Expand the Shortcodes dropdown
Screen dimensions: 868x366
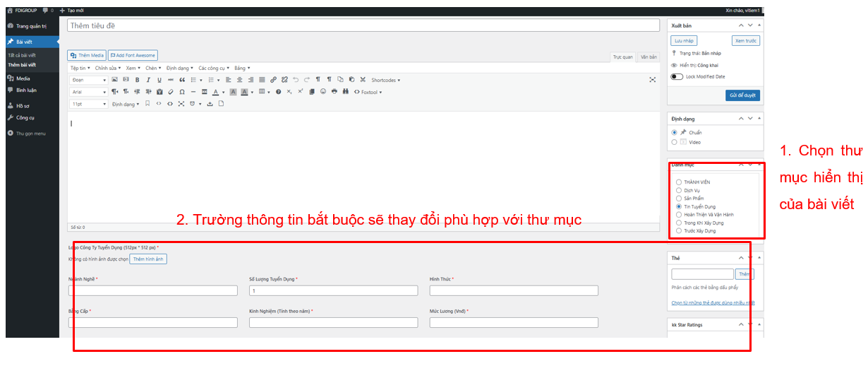[385, 80]
